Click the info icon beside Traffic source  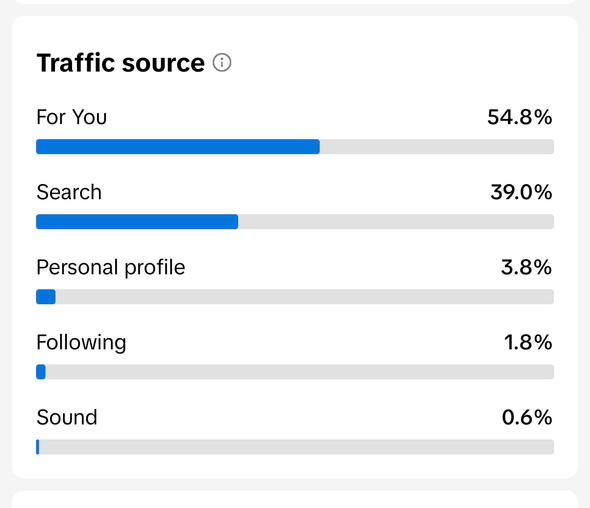point(222,62)
